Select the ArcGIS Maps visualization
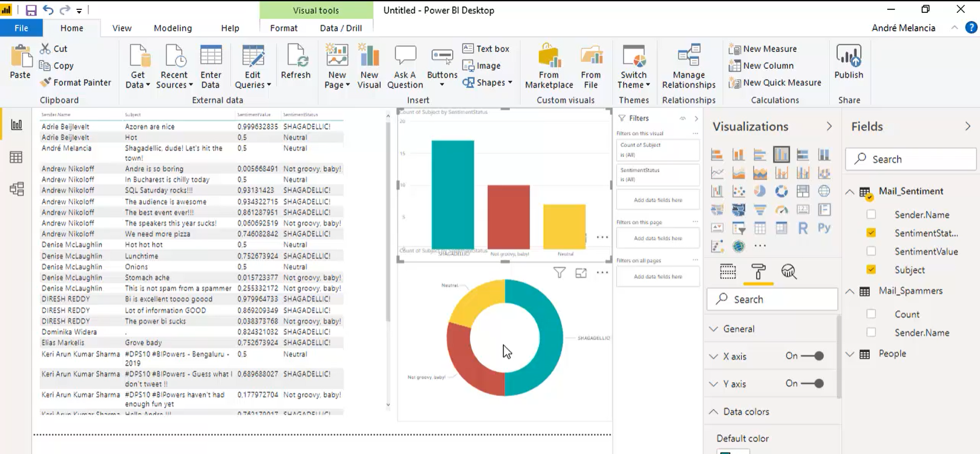Screen dimensions: 980x454 [738, 246]
